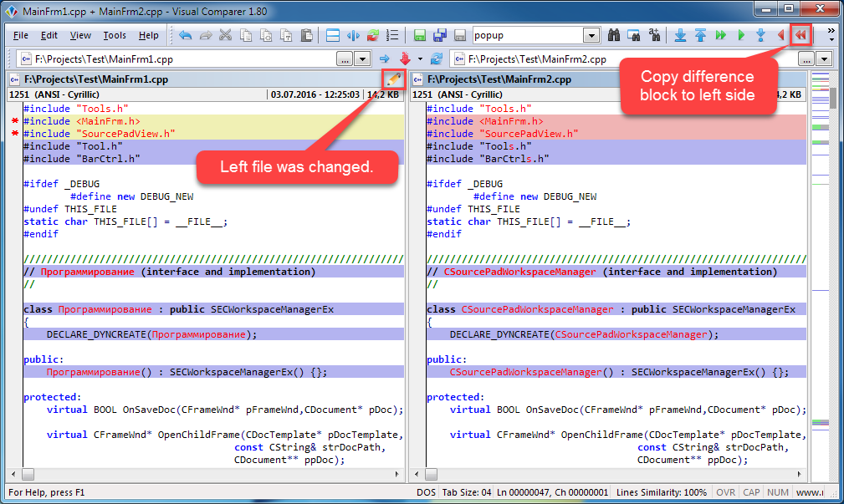
Task: Toggle the horizontal split layout button
Action: 332,36
